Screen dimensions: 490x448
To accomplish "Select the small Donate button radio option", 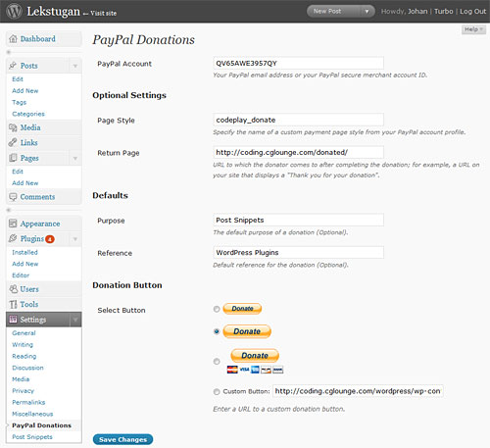I will click(217, 309).
